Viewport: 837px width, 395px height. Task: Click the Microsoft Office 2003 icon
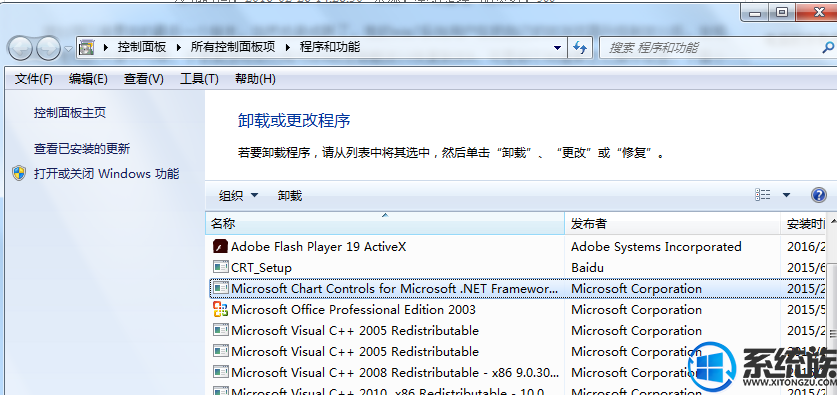pos(220,309)
